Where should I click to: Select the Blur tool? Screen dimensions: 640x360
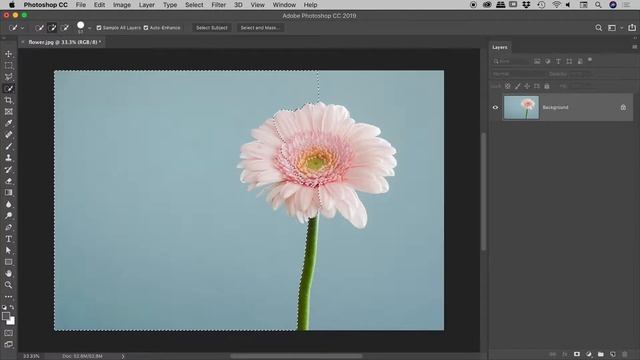tap(9, 204)
